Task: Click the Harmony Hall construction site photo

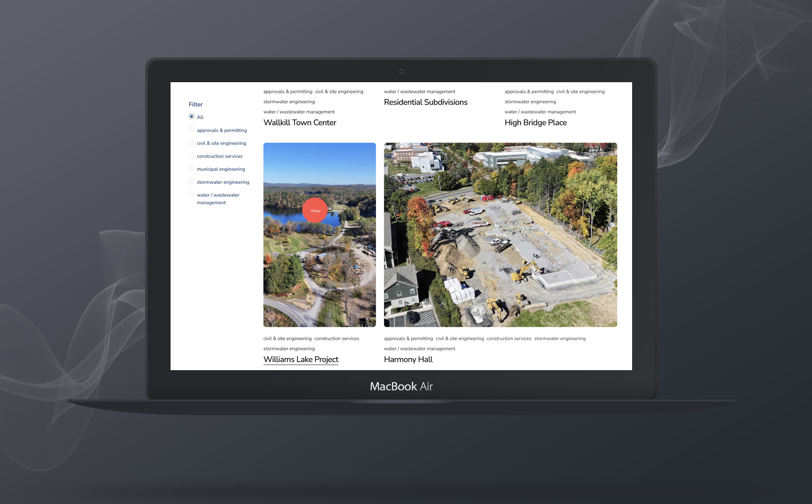Action: 501,235
